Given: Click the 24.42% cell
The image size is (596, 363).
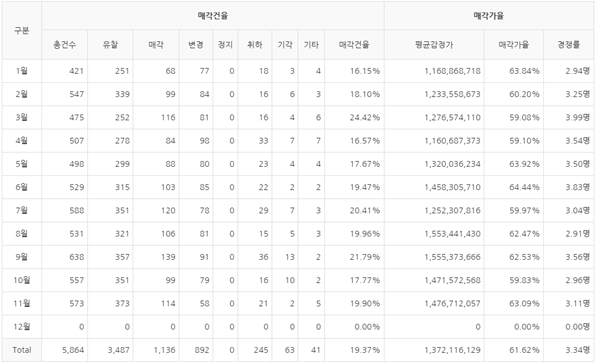Looking at the screenshot, I should tap(365, 117).
